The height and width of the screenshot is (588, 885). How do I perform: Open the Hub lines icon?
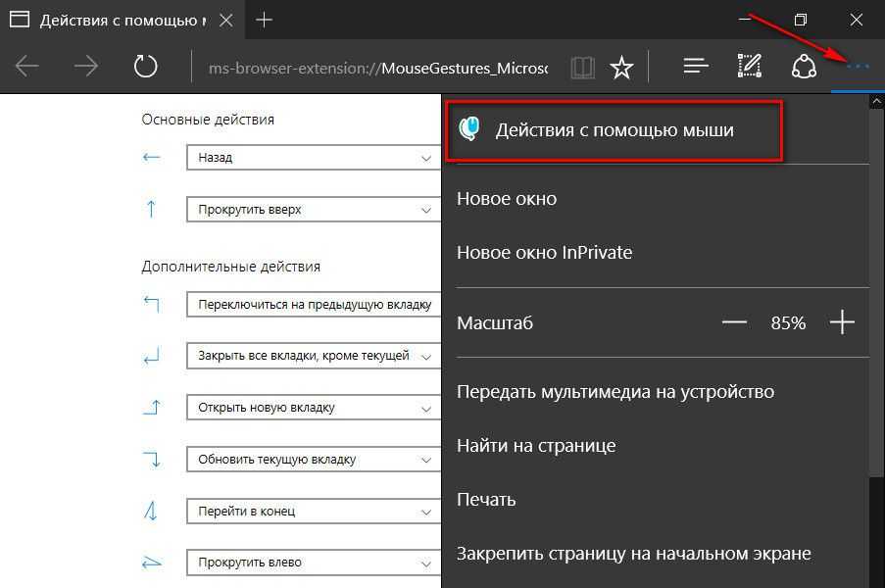click(696, 67)
